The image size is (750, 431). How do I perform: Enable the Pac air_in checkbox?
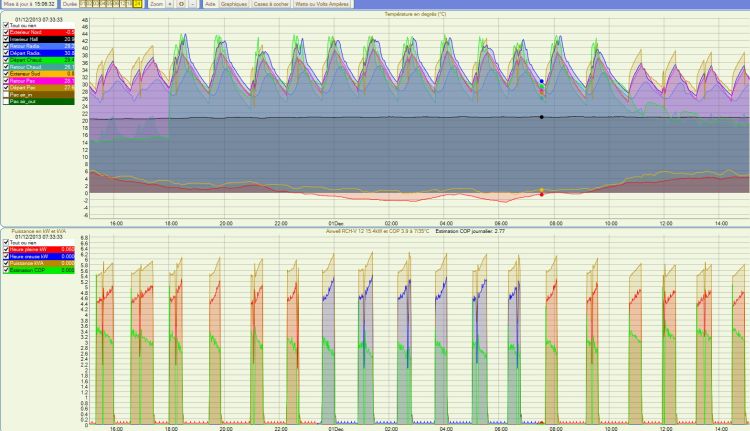(5, 94)
